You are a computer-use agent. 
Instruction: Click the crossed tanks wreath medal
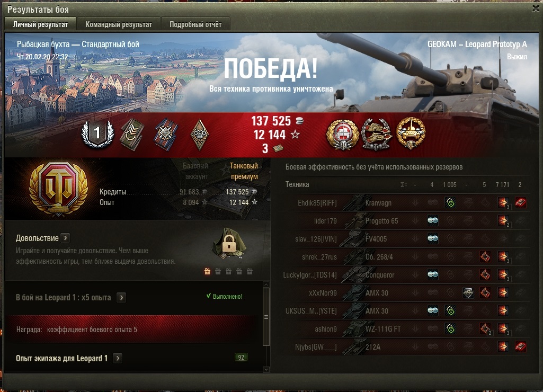tap(377, 135)
